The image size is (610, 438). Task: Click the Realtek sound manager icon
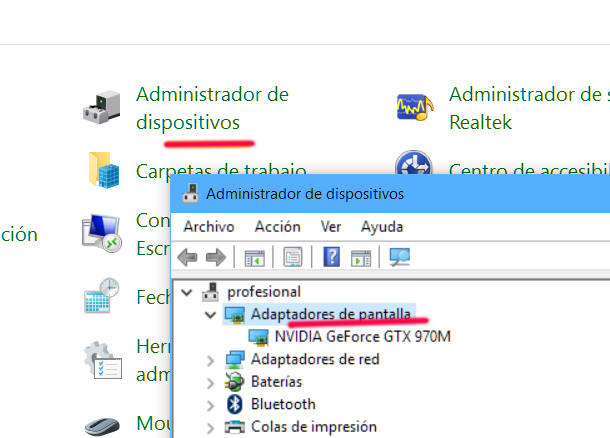coord(415,107)
